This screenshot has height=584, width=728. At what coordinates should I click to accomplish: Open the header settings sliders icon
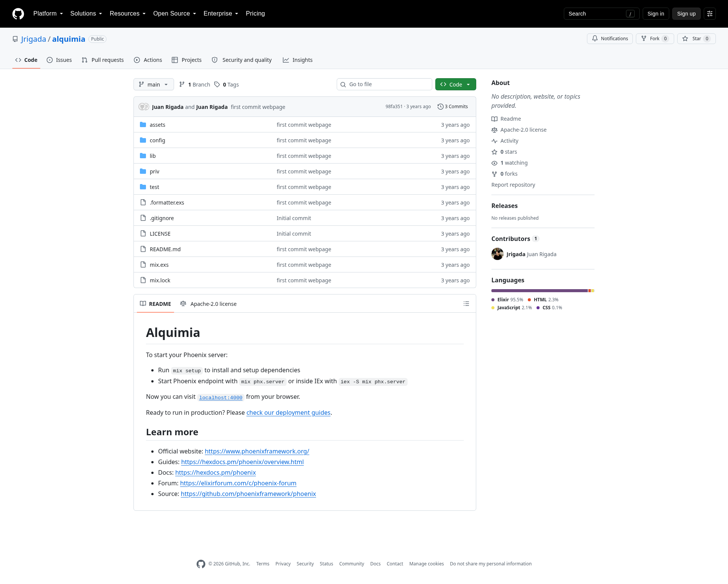(710, 14)
